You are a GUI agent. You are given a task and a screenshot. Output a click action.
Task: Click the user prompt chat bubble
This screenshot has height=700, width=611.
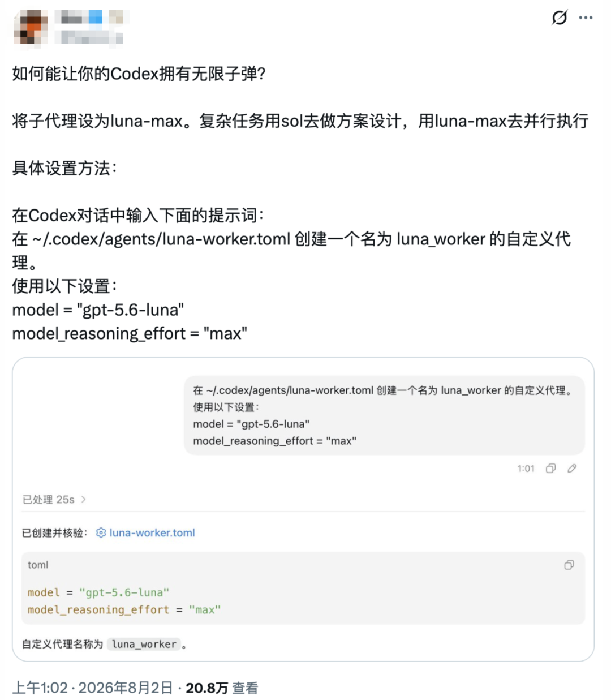pos(384,415)
